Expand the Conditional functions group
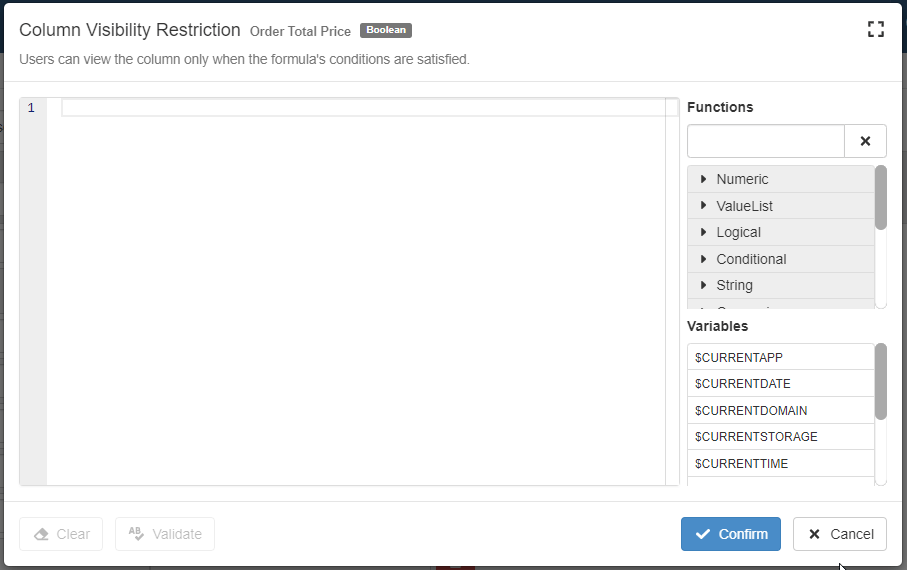907x570 pixels. 751,259
